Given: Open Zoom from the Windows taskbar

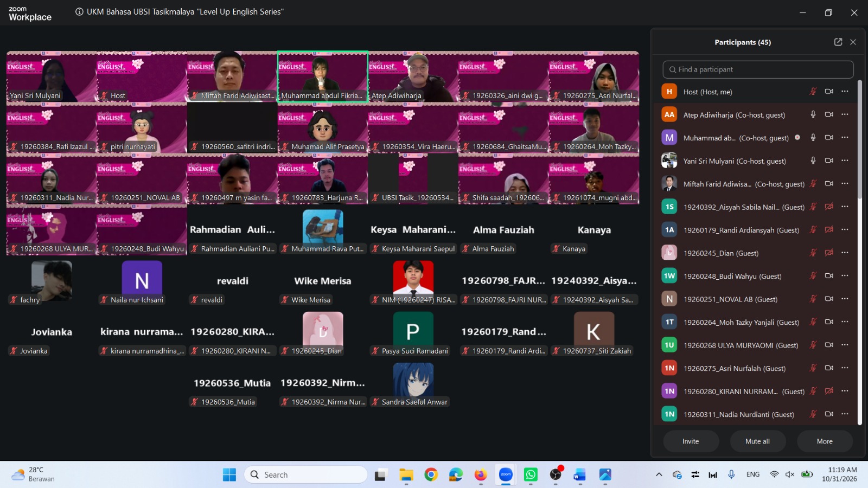Looking at the screenshot, I should (x=506, y=475).
